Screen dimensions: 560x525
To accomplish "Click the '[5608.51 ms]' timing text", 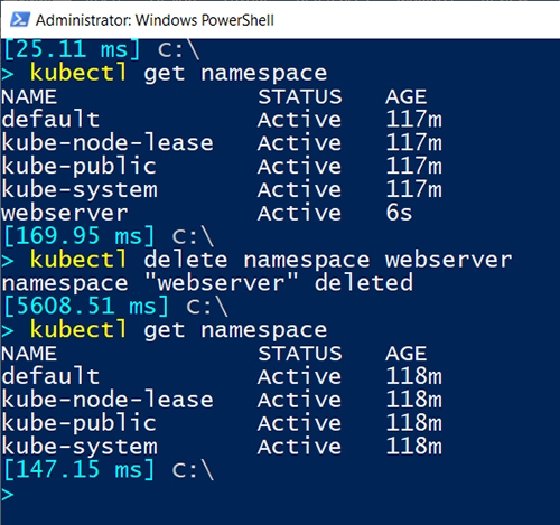I will tap(86, 306).
